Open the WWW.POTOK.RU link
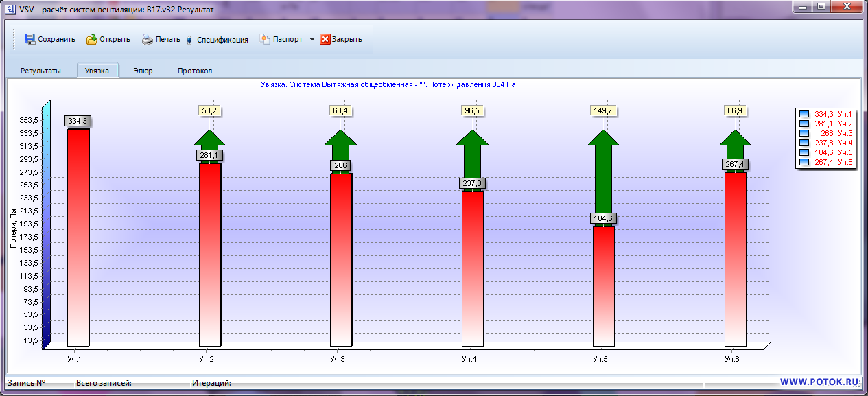Image resolution: width=868 pixels, height=396 pixels. tap(819, 382)
